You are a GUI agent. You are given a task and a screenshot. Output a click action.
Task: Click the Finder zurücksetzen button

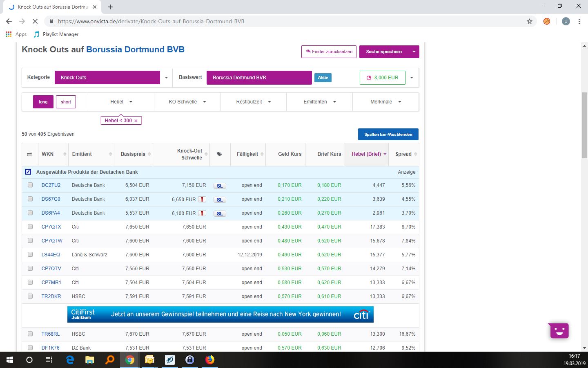pyautogui.click(x=329, y=52)
